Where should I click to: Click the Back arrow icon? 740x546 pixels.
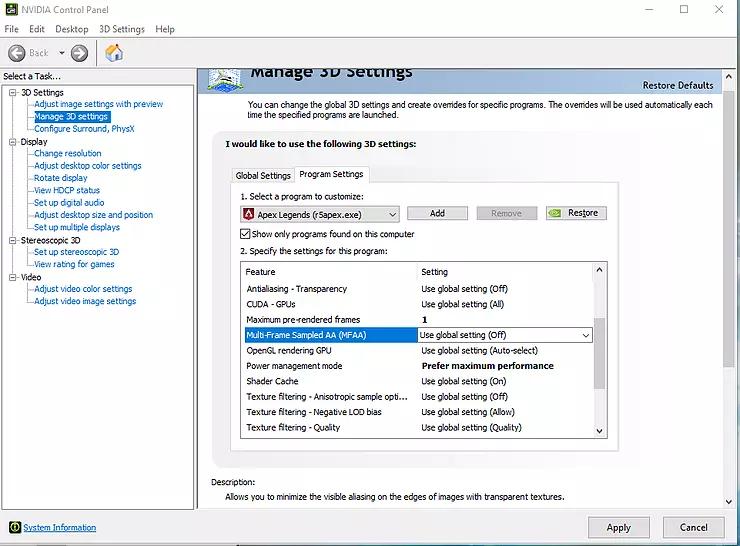pyautogui.click(x=17, y=53)
